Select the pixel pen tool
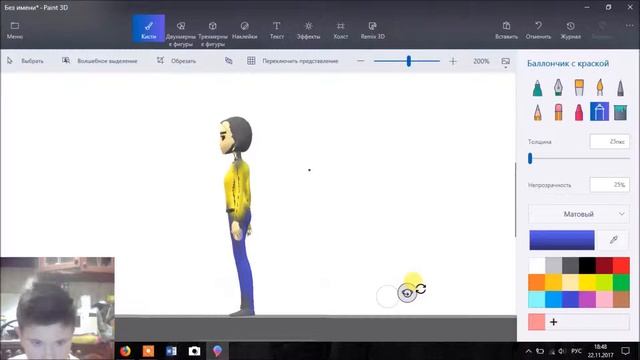The width and height of the screenshot is (640, 360). [620, 88]
